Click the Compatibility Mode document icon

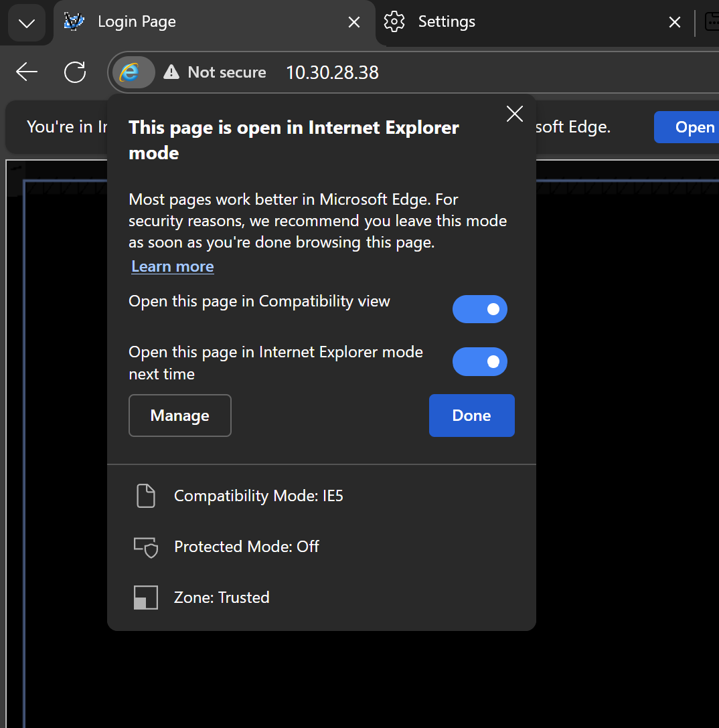point(146,496)
